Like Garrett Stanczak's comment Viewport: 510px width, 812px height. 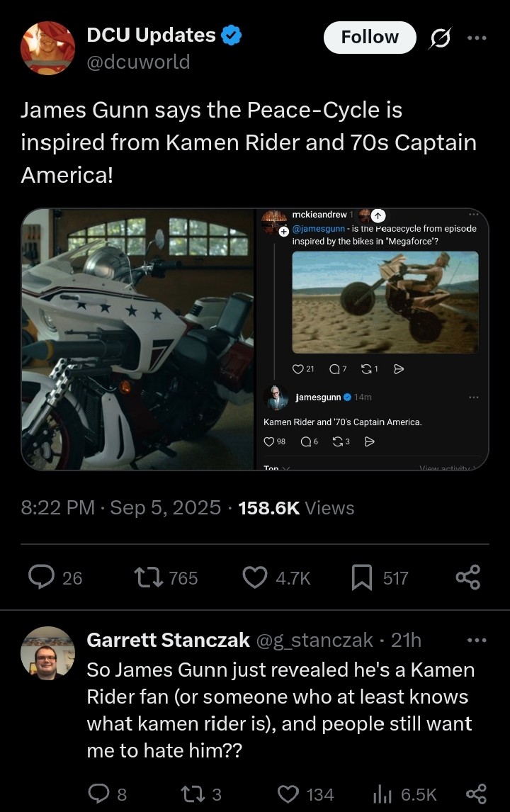pos(287,794)
